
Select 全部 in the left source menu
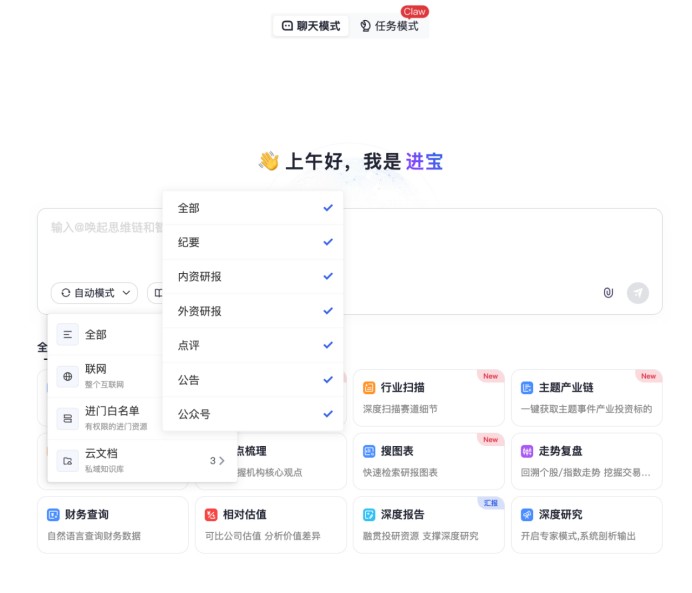pyautogui.click(x=105, y=334)
